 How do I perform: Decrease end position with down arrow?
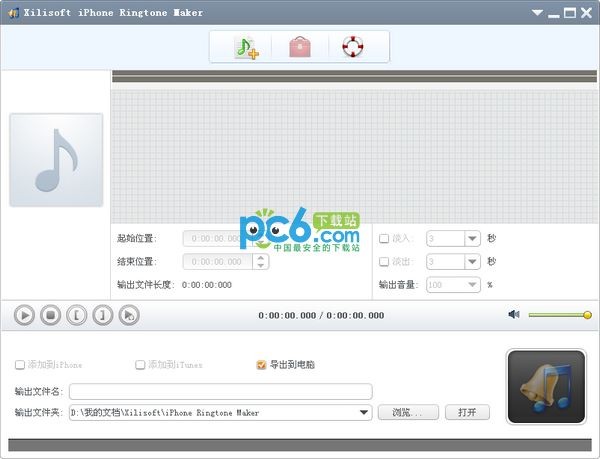(261, 265)
